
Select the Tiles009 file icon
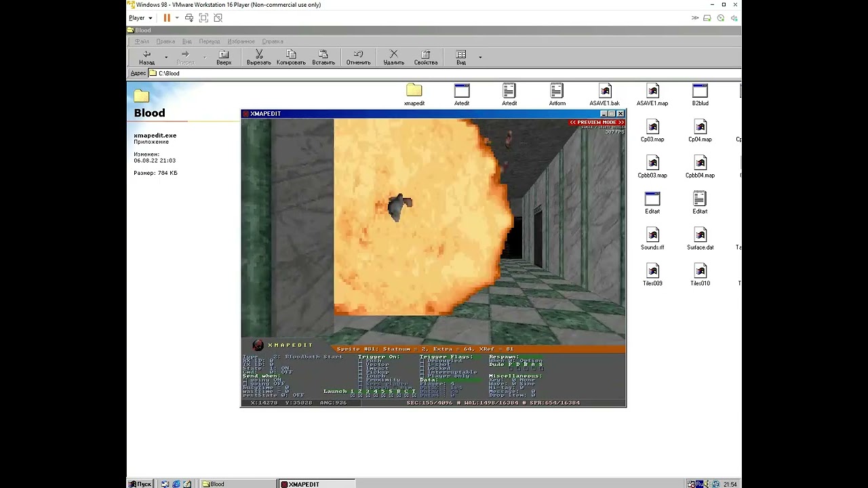(652, 270)
